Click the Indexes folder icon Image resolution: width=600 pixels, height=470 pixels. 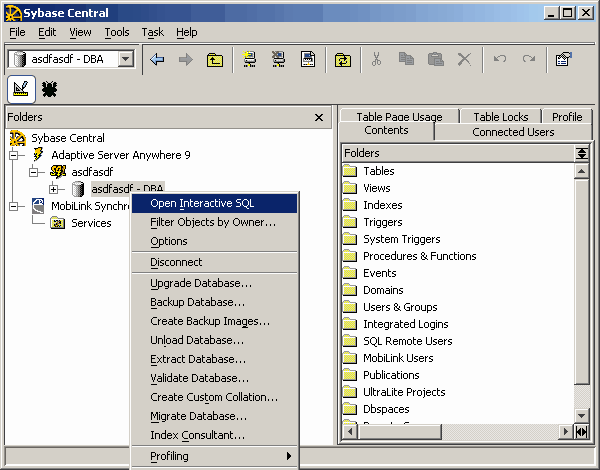350,205
